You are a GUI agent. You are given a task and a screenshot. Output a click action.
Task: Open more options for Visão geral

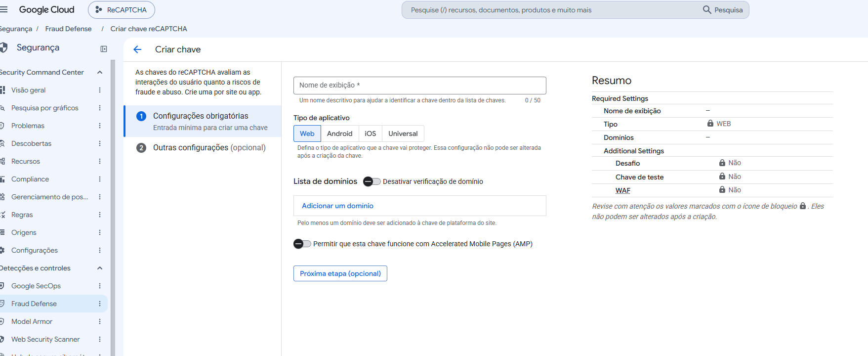[x=100, y=90]
